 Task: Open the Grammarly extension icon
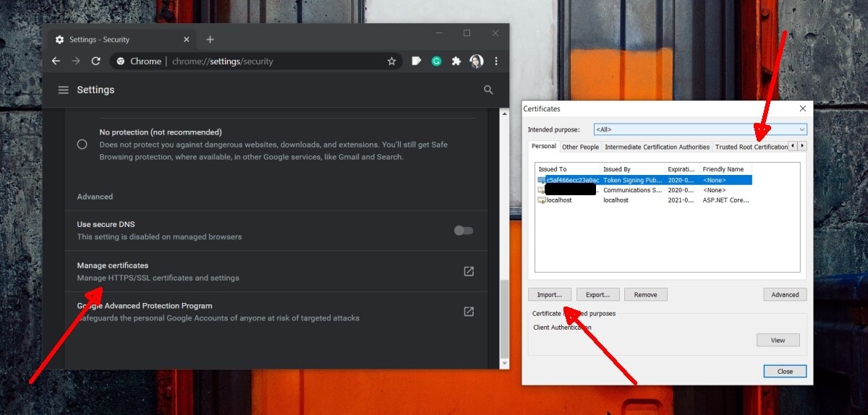coord(436,61)
